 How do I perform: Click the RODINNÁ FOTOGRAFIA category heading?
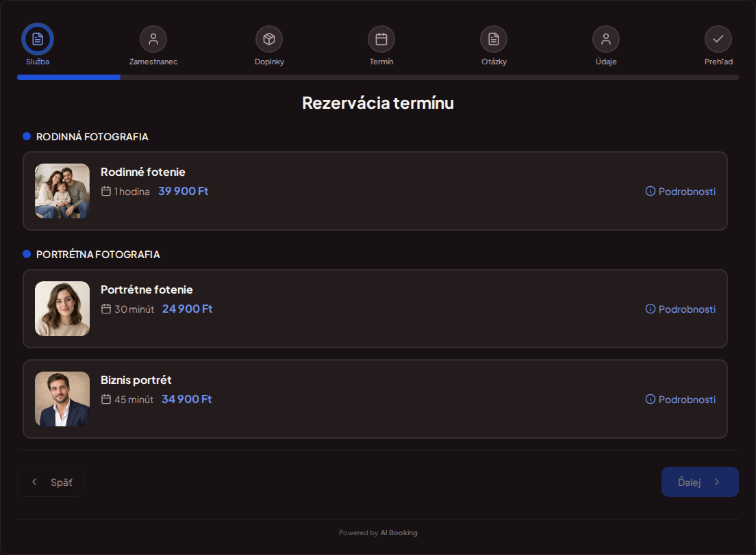pos(92,137)
